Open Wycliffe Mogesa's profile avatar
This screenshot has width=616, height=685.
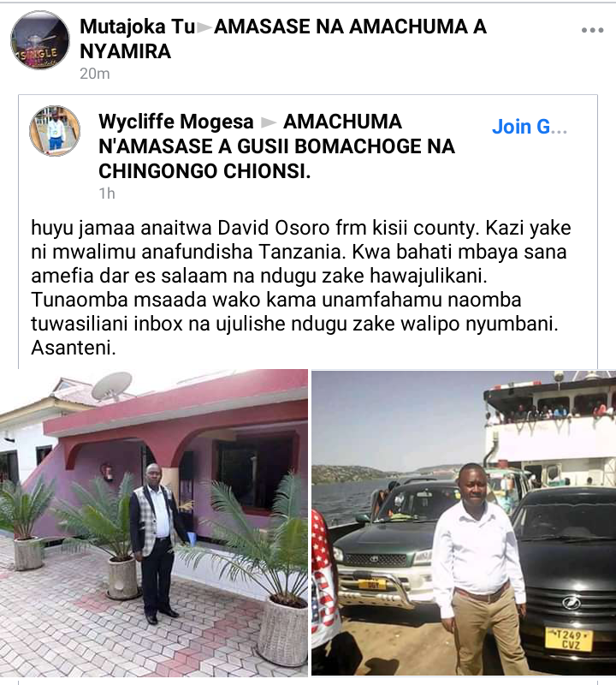[x=55, y=131]
